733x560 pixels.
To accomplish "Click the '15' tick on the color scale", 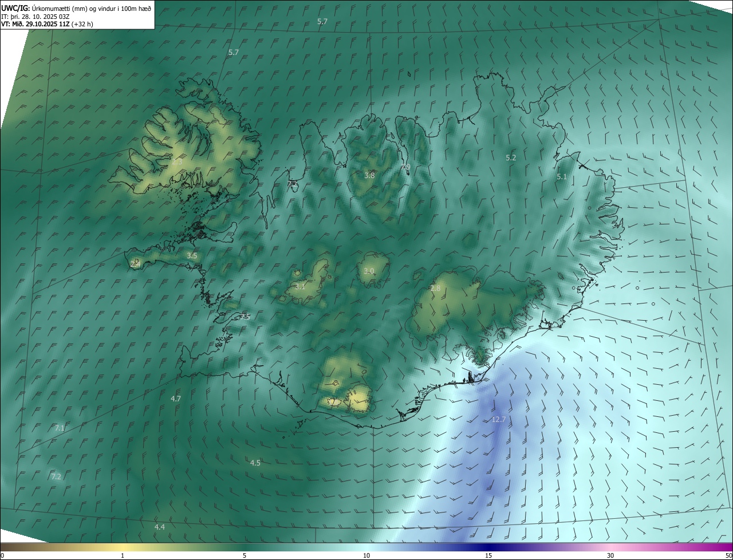I will [x=488, y=555].
